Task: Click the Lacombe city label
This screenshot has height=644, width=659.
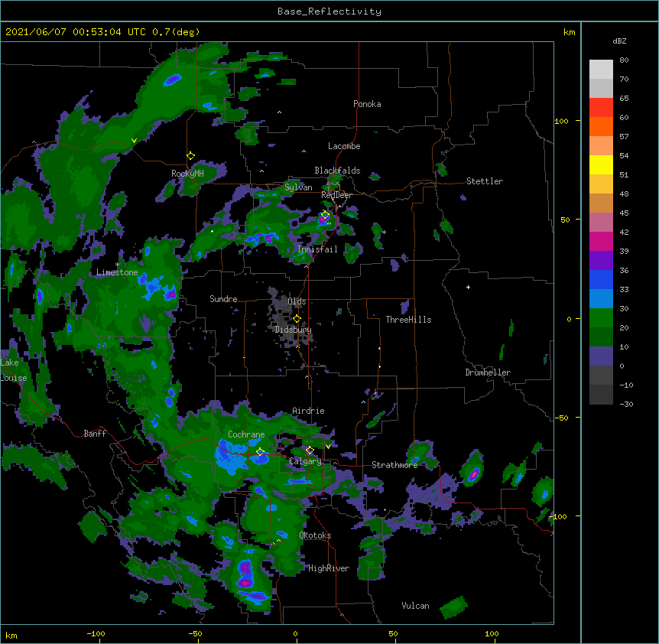Action: tap(344, 146)
